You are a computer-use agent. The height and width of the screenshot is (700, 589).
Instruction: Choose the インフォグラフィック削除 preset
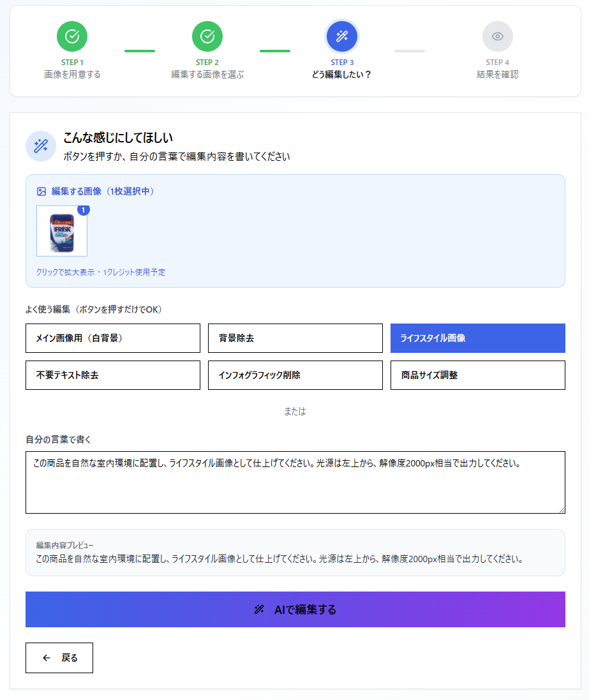click(295, 375)
